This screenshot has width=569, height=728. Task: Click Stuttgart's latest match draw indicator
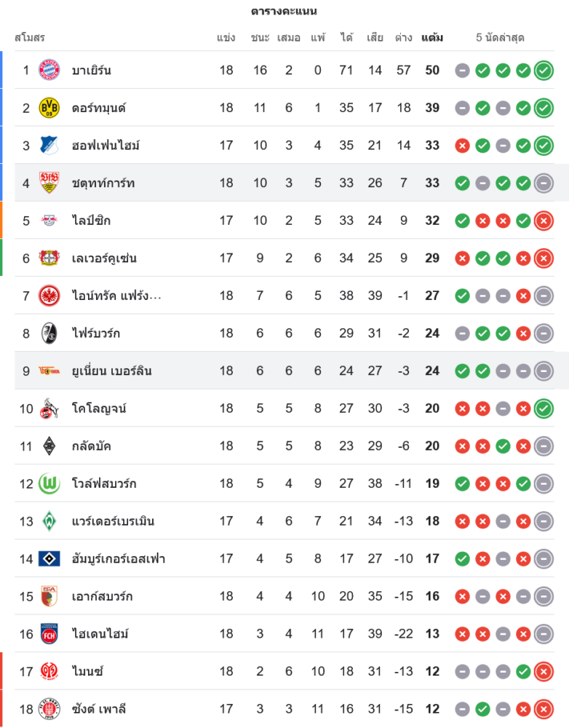544,183
